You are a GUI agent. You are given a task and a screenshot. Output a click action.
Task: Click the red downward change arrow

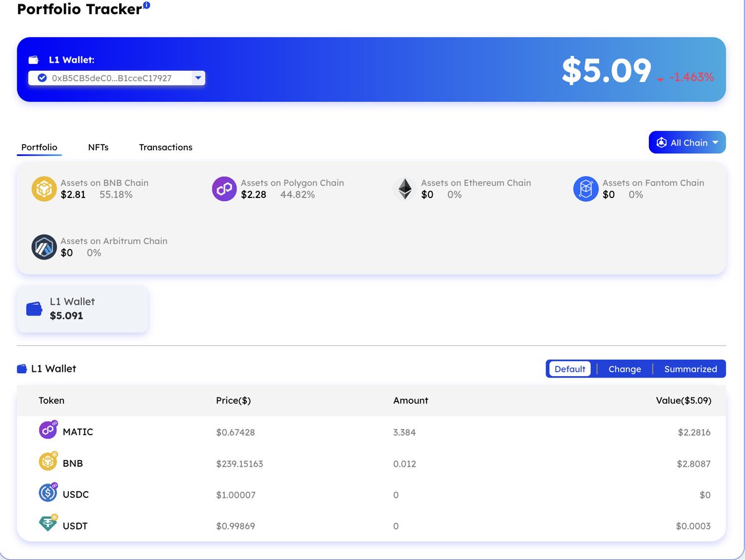(x=660, y=79)
